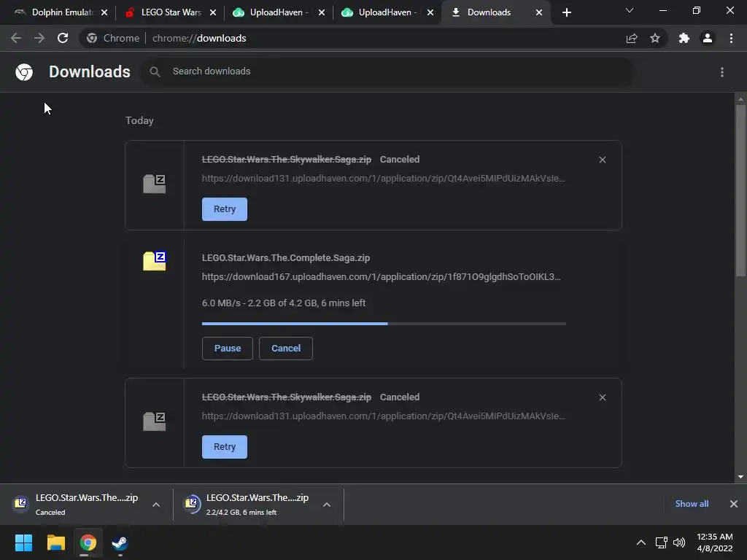Open last download131 uploadhaven source link
Viewport: 747px width, 560px height.
coord(384,416)
